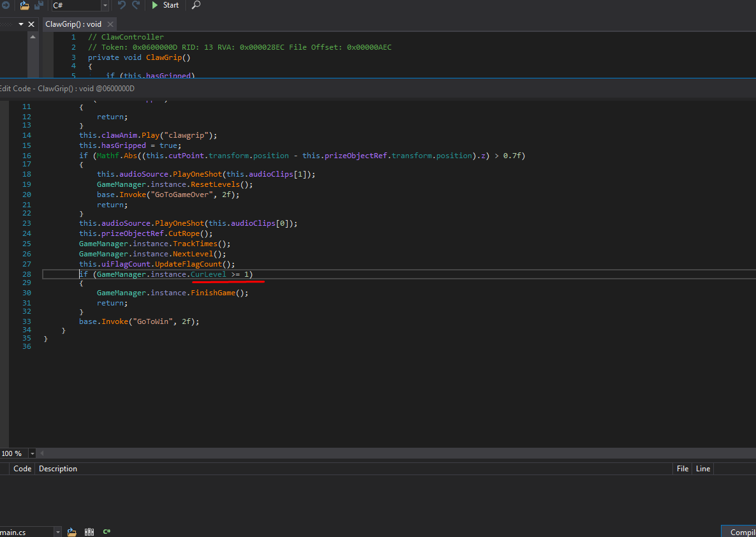Click the Open file toolbar icon

coord(25,5)
